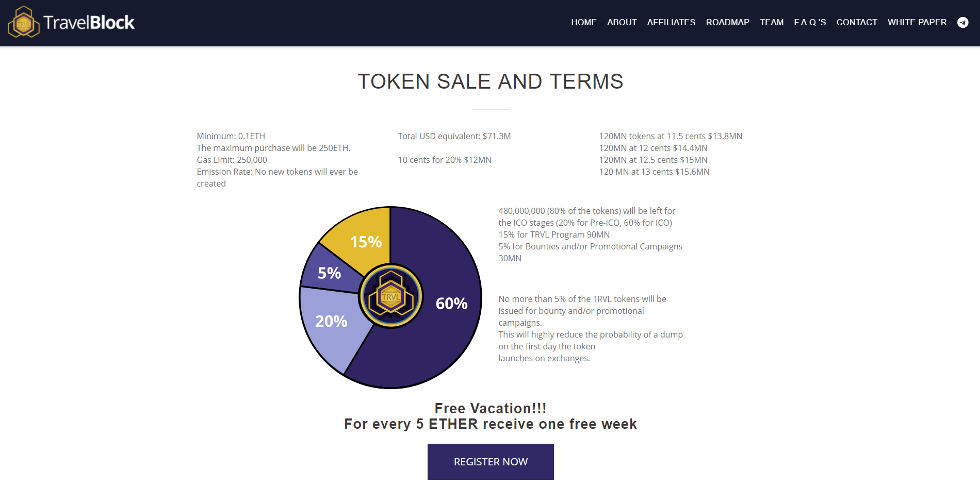
Task: Click the TRVL emblem at pie chart center
Action: pyautogui.click(x=391, y=296)
